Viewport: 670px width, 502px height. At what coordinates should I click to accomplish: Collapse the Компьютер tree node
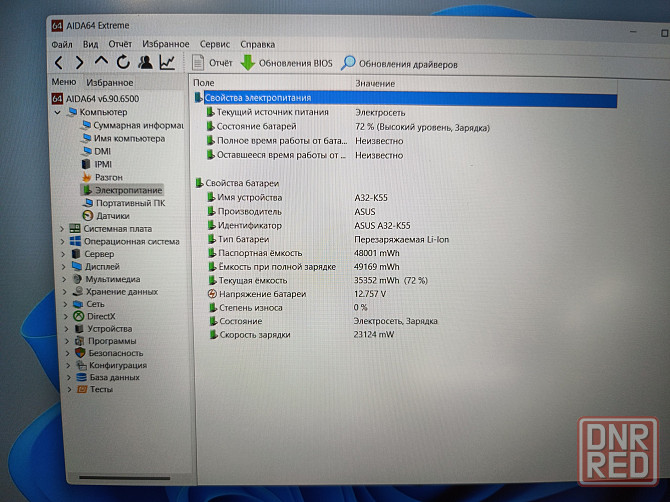(60, 112)
